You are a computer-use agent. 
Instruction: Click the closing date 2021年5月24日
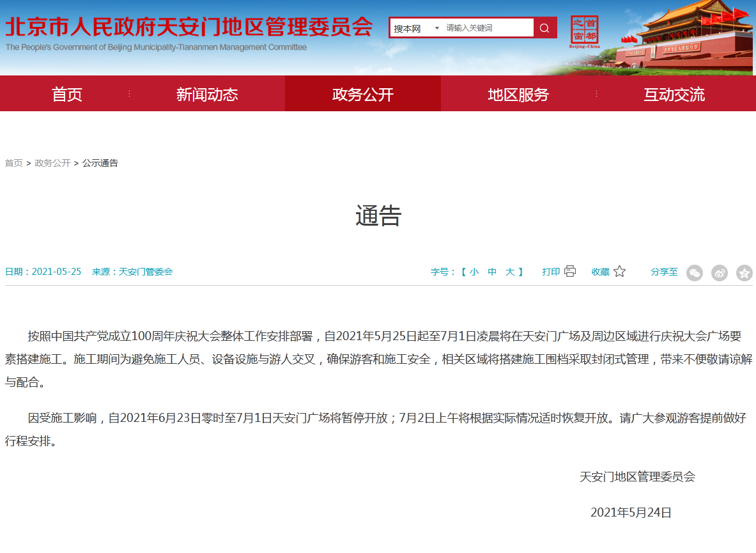tap(631, 513)
